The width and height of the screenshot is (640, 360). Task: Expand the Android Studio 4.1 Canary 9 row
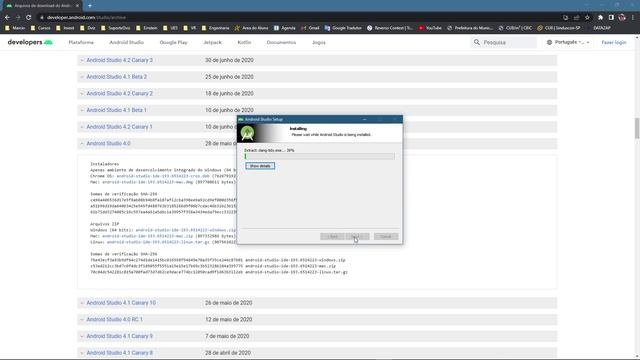317,336
